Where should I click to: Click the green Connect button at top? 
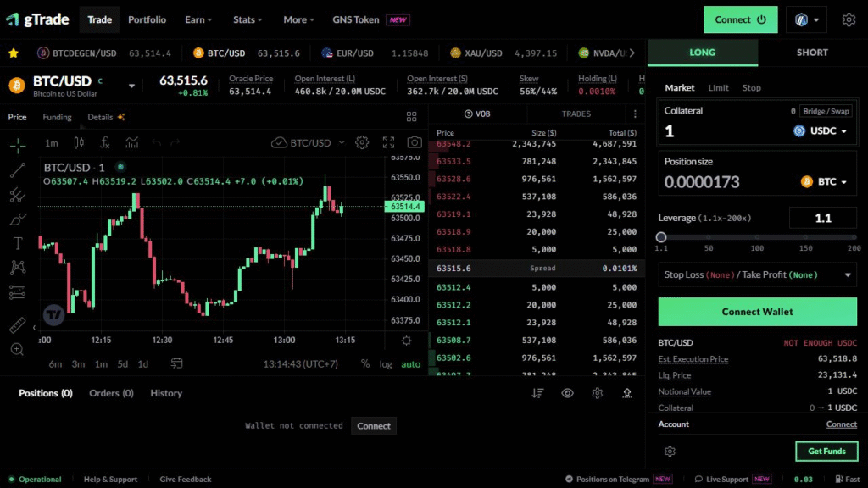[740, 20]
